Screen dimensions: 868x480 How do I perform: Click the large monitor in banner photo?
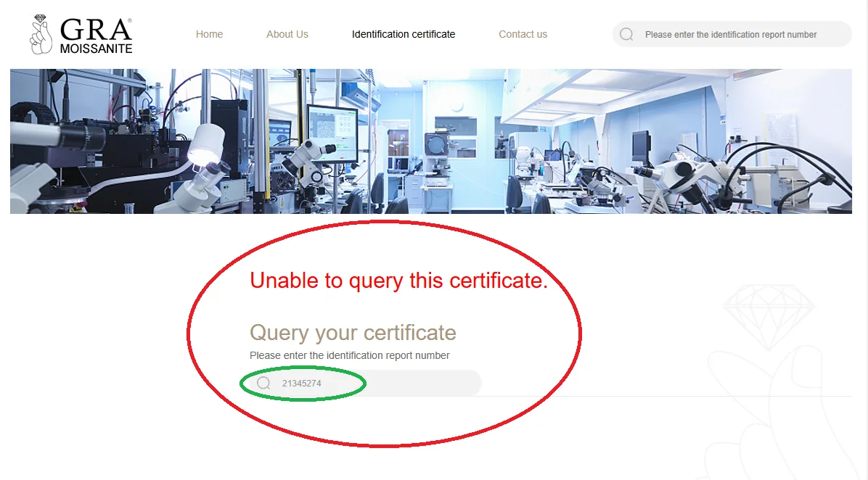[332, 133]
